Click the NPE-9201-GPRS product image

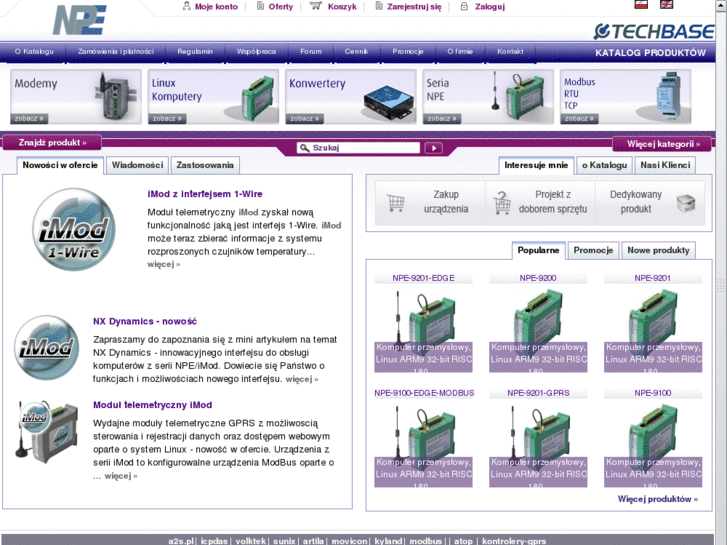click(538, 443)
